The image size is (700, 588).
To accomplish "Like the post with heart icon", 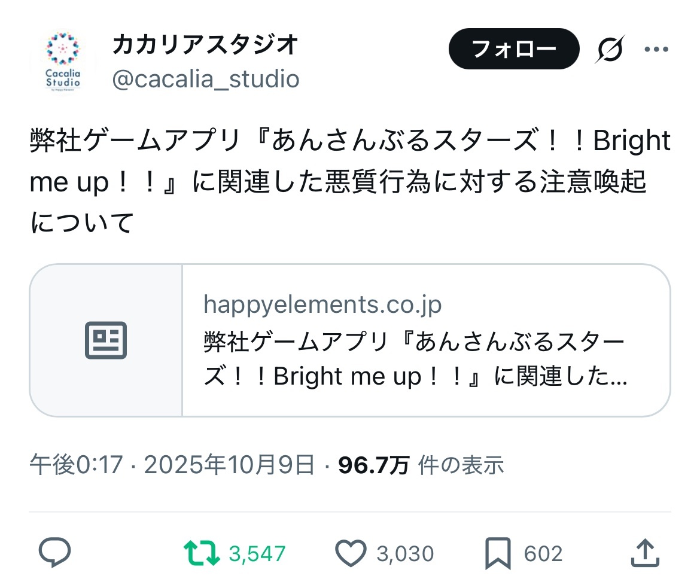I will point(351,553).
